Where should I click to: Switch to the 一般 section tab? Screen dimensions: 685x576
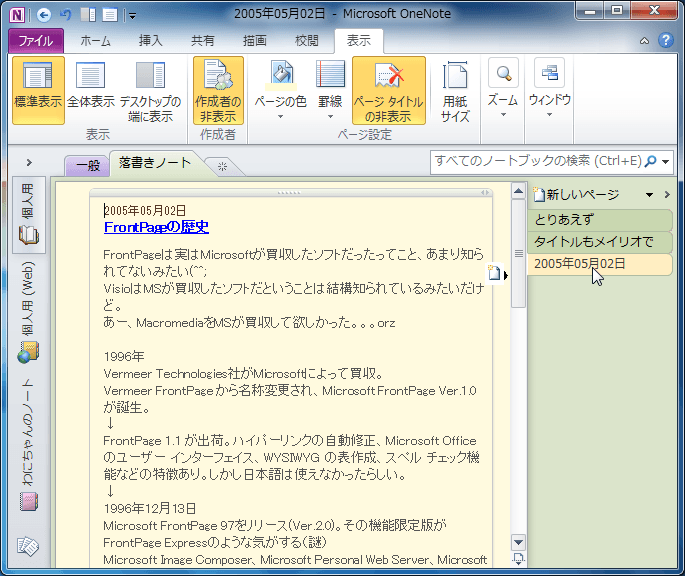click(x=86, y=165)
